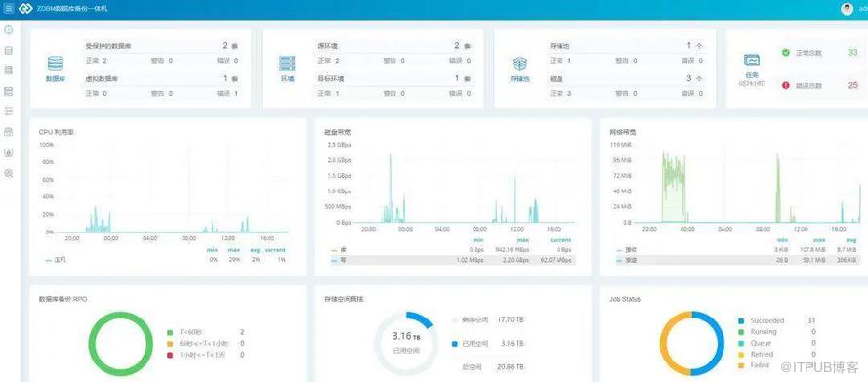Click the red 错误总数 error indicator
This screenshot has width=868, height=382.
click(786, 85)
